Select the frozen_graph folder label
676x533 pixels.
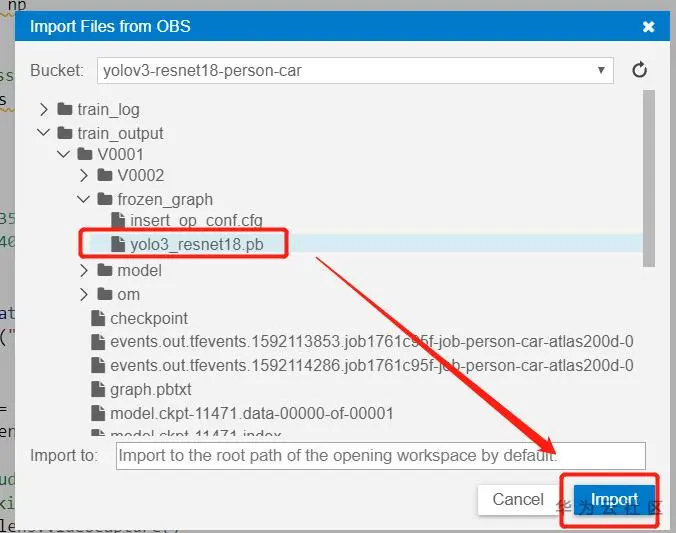[x=165, y=200]
